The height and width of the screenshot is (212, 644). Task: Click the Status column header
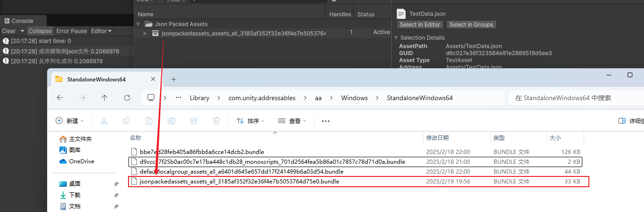tap(372, 15)
